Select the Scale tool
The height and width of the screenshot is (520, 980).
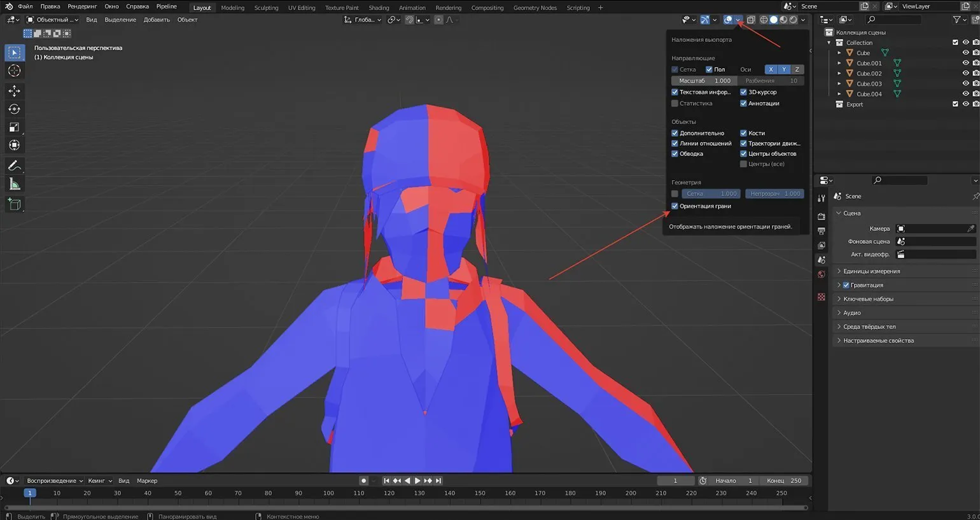tap(14, 127)
